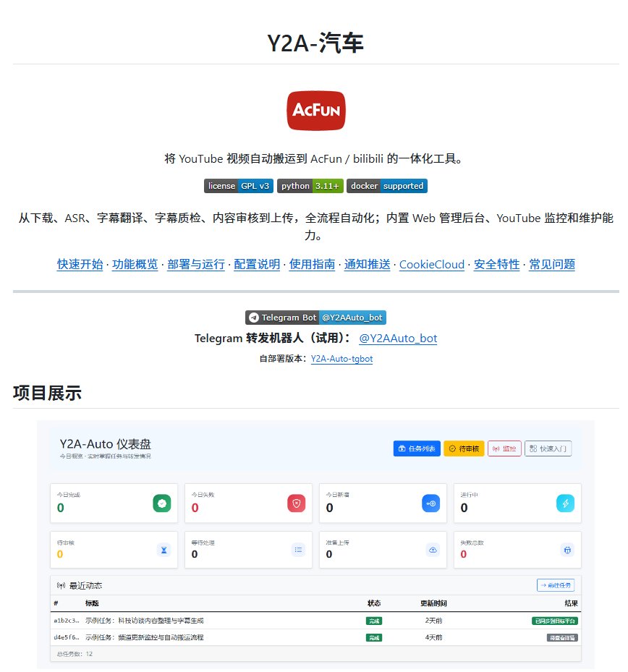Click the 等待处理 list icon
Viewport: 628px width, 672px height.
pyautogui.click(x=298, y=550)
